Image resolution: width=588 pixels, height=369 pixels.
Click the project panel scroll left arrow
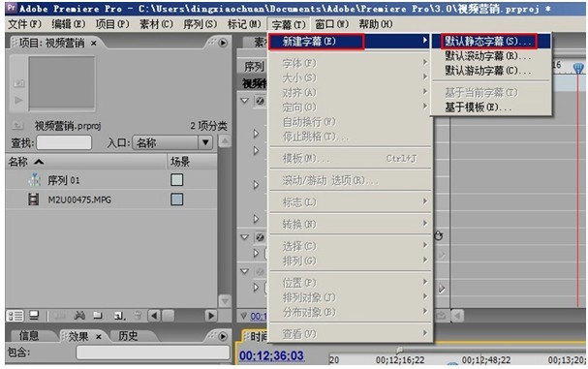[154, 316]
